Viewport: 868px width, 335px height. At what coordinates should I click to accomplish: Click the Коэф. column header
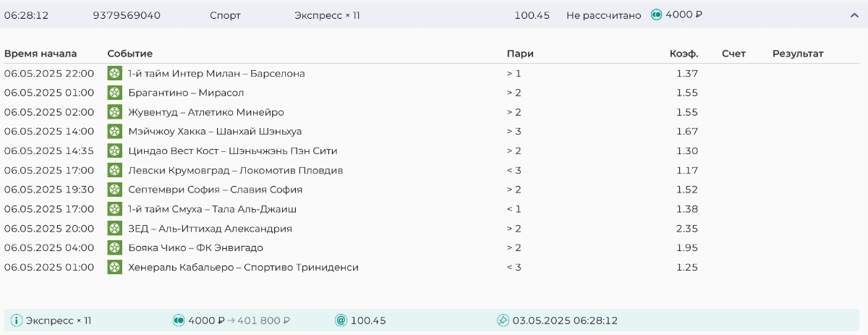click(x=684, y=54)
